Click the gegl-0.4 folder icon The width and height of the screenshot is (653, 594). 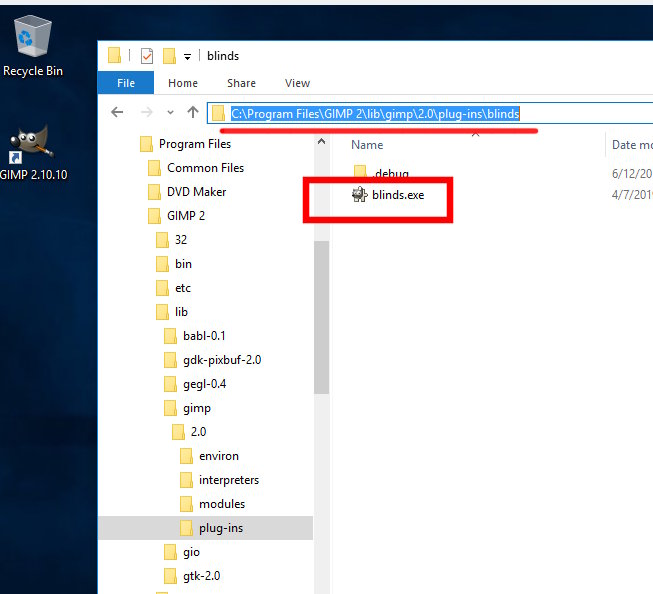click(x=170, y=384)
